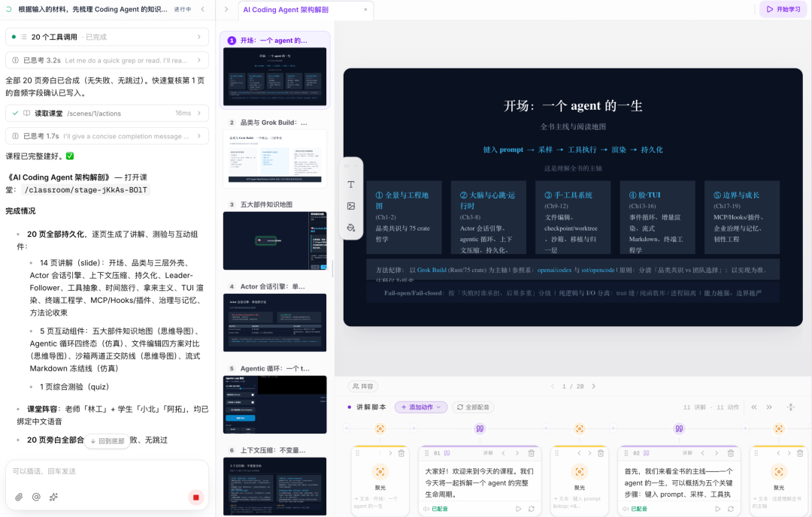Screen dimensions: 812x517
Task: Close the AI Coding Agent 架构解剖 tab
Action: pos(365,9)
